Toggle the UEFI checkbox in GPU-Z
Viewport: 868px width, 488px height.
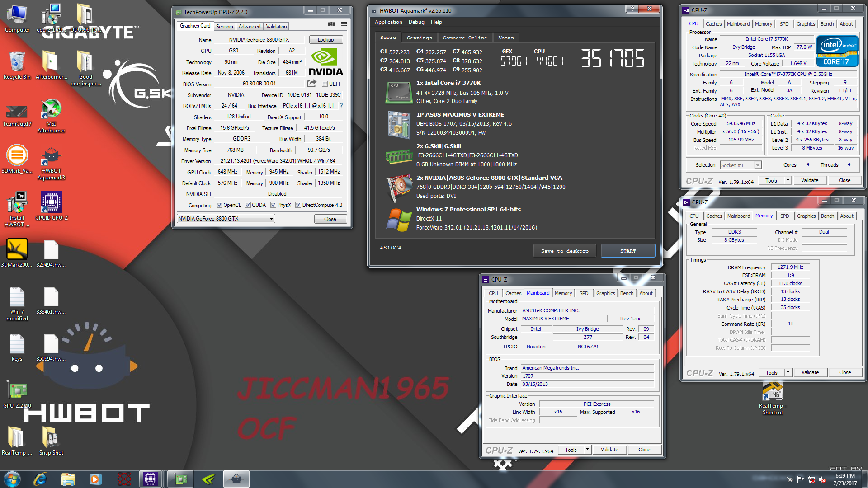[325, 84]
